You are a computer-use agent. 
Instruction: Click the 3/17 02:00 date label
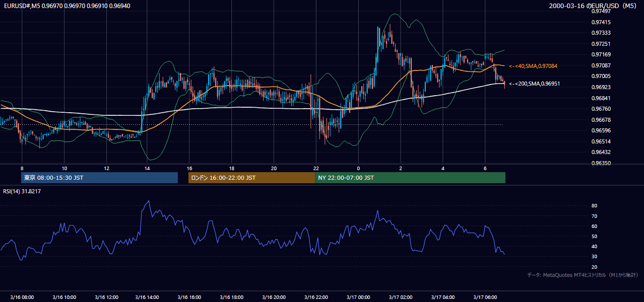pos(401,297)
